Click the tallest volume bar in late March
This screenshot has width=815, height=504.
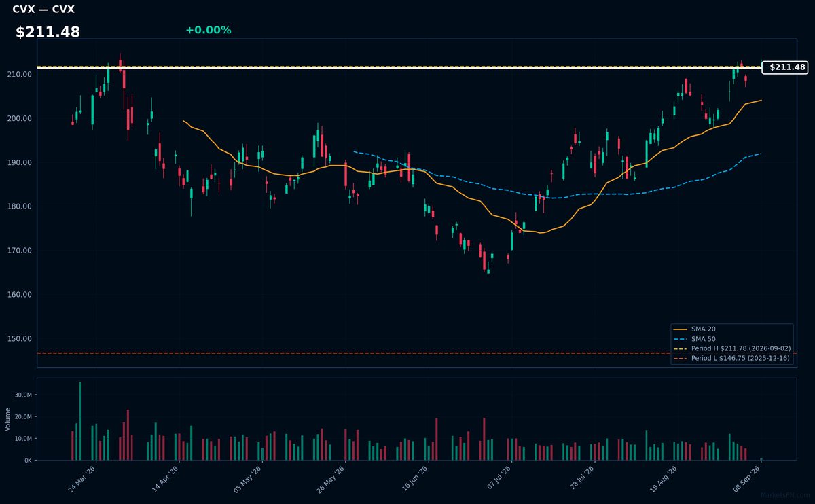click(x=80, y=421)
